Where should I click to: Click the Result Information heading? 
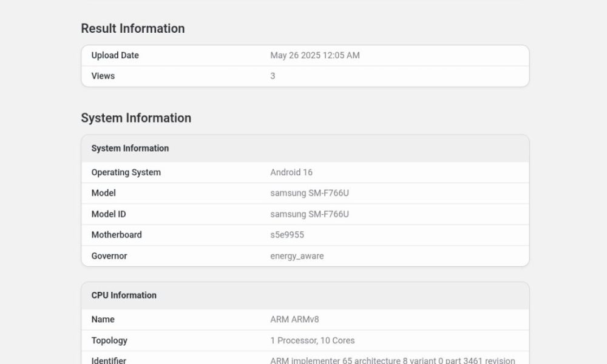pos(132,29)
